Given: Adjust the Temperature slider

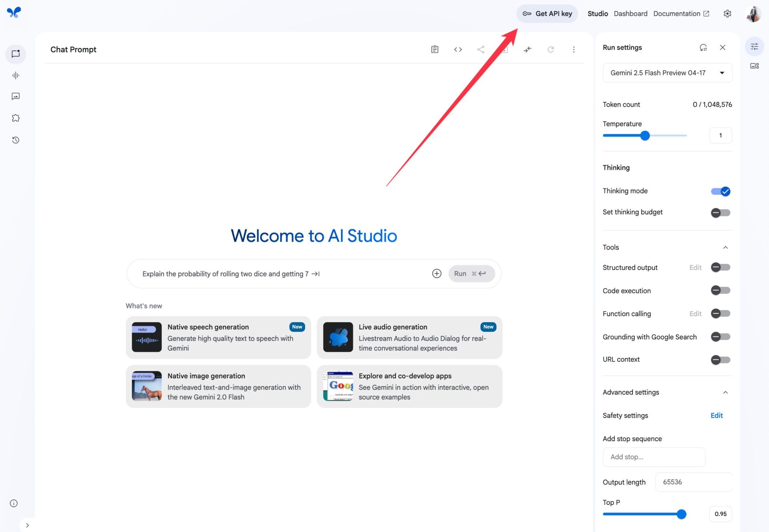Looking at the screenshot, I should 645,135.
